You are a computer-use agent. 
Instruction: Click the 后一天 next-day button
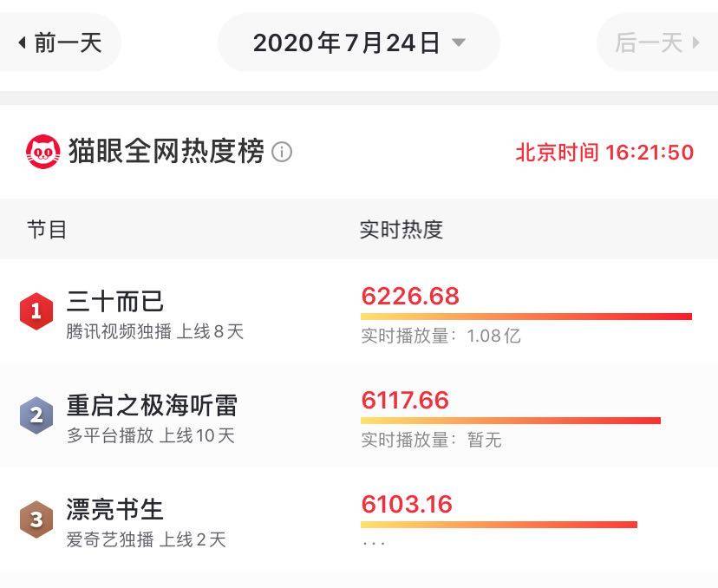649,41
